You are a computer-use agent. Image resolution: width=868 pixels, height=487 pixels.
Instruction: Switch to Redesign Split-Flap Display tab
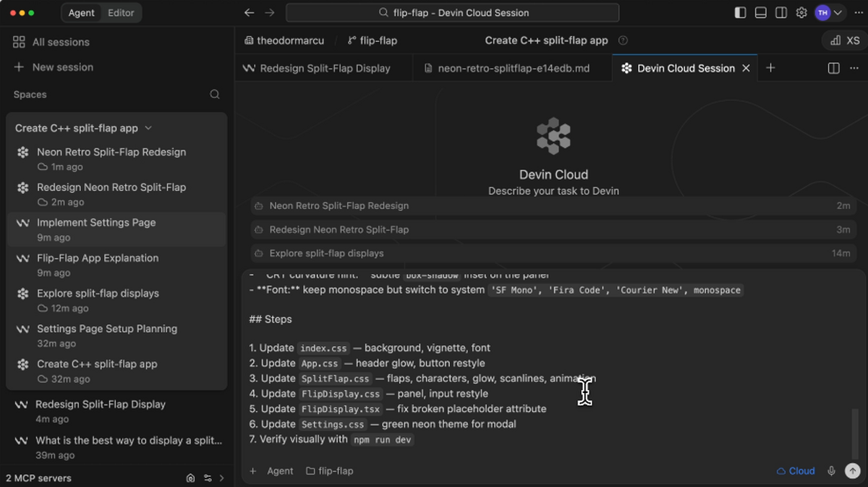(324, 68)
